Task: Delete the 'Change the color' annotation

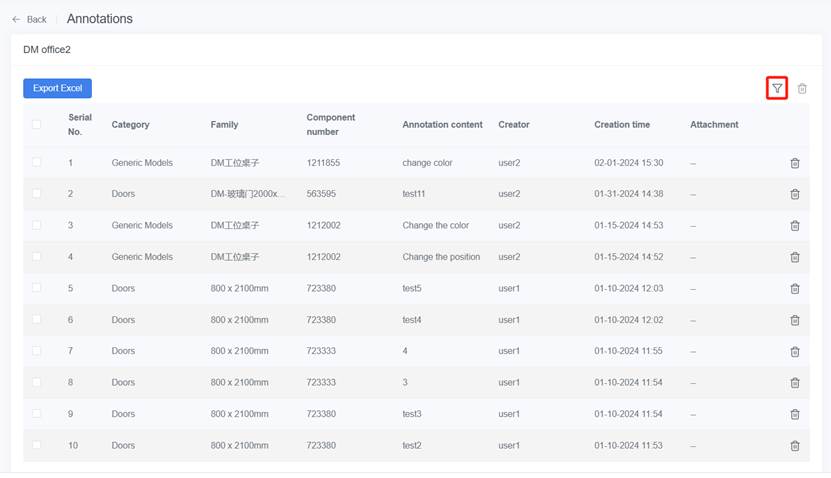Action: tap(795, 226)
